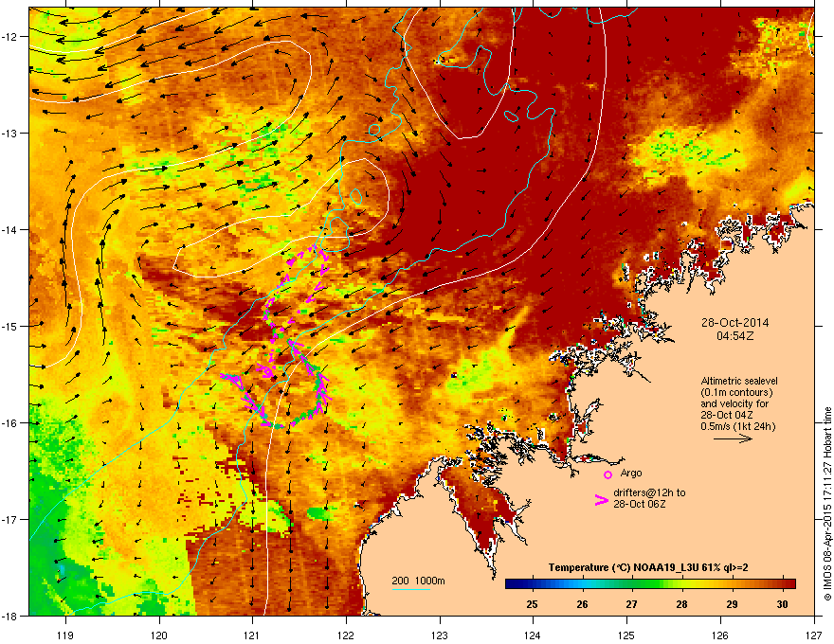
Task: Click colorbar tick label 25
Action: point(532,604)
